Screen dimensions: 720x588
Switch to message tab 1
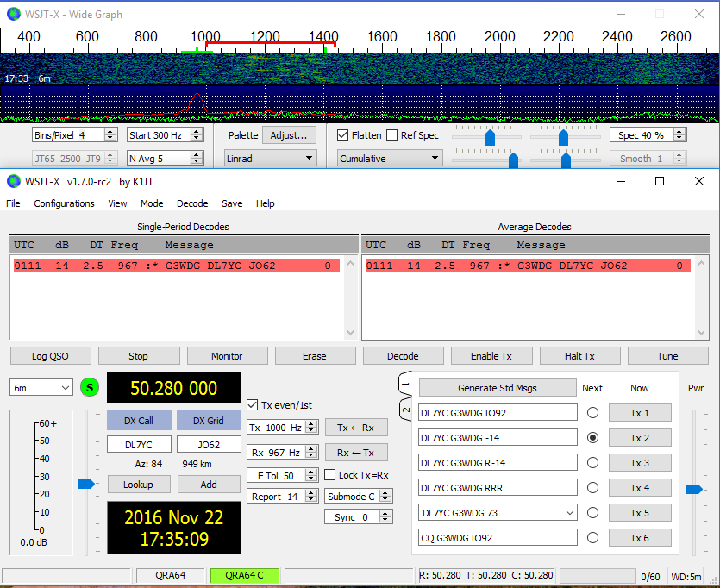pyautogui.click(x=405, y=383)
